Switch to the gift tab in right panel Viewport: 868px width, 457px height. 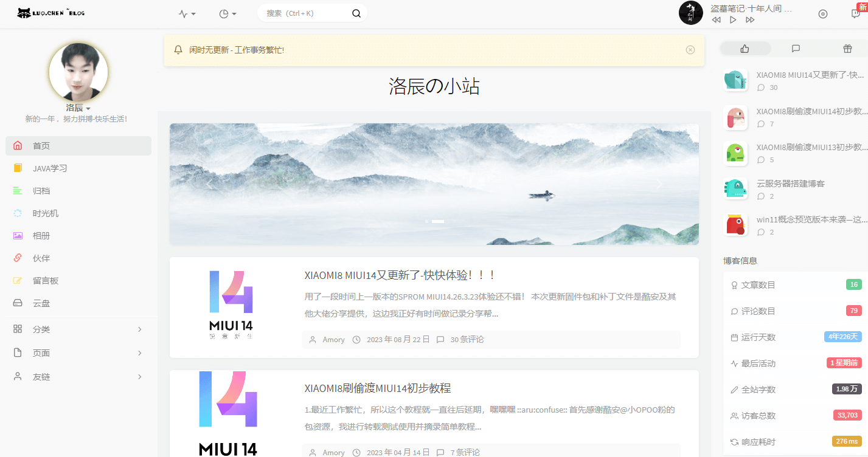pyautogui.click(x=847, y=49)
